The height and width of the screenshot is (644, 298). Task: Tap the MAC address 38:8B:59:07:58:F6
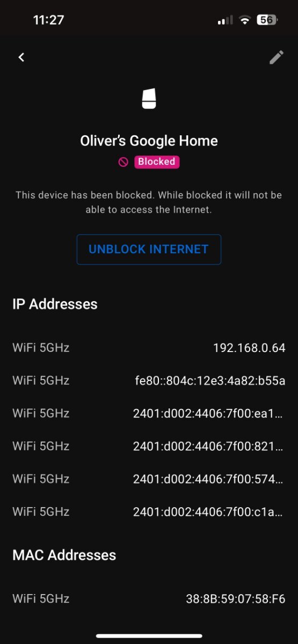[235, 598]
